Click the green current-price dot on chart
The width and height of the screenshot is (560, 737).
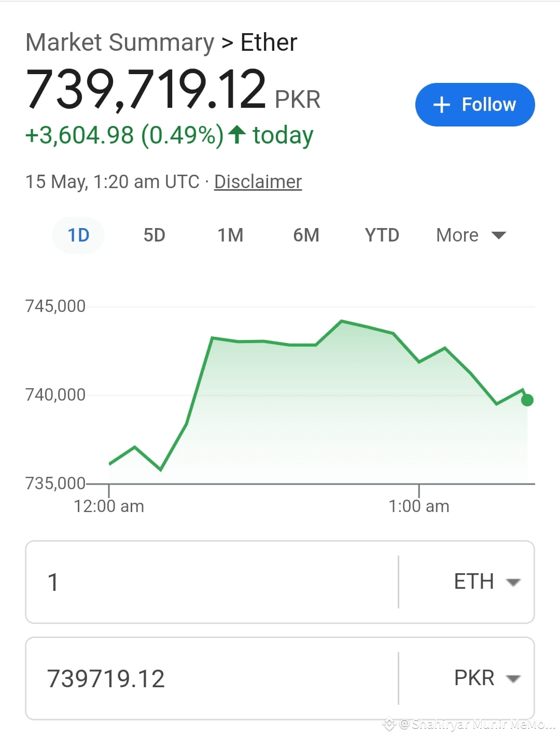(x=527, y=400)
